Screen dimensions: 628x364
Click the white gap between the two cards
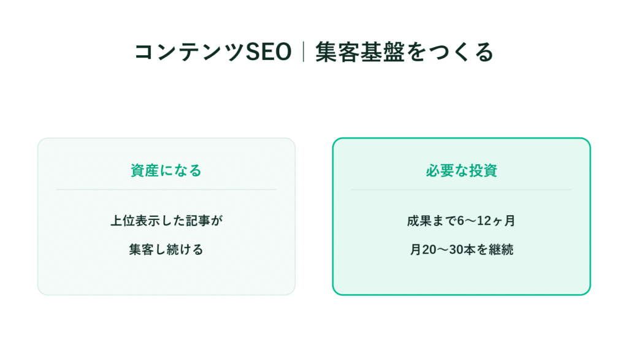tap(313, 216)
